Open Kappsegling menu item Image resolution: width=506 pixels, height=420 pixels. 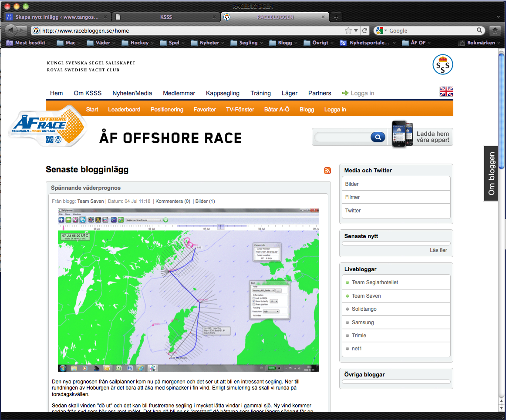click(x=223, y=93)
